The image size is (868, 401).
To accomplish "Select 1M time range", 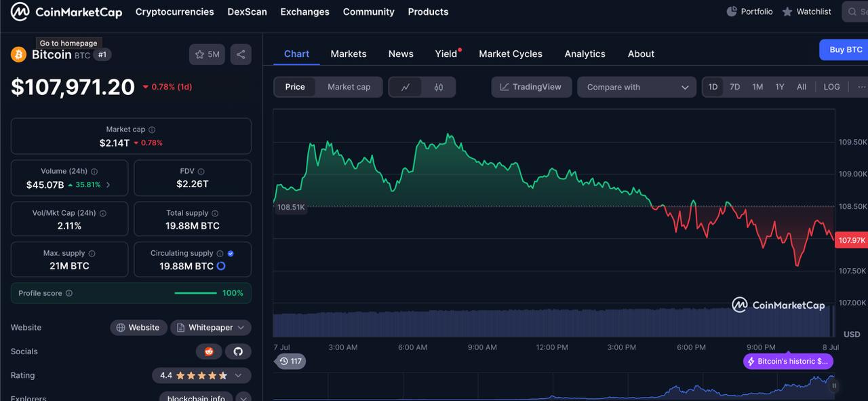I will 757,87.
